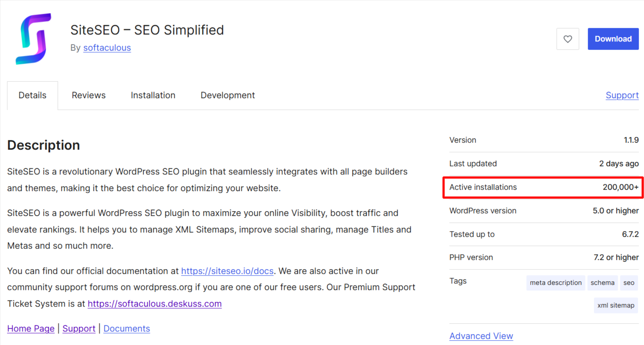Click the Version label in sidebar
Screen dimensions: 644x345
tap(463, 140)
